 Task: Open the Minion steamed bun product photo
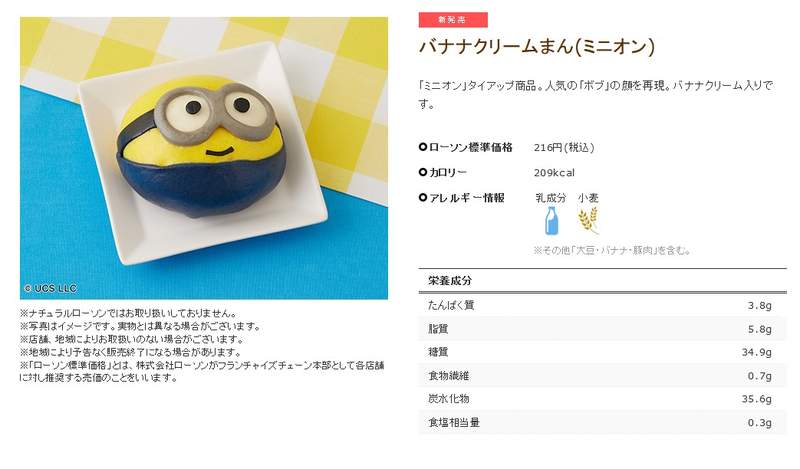[x=204, y=158]
